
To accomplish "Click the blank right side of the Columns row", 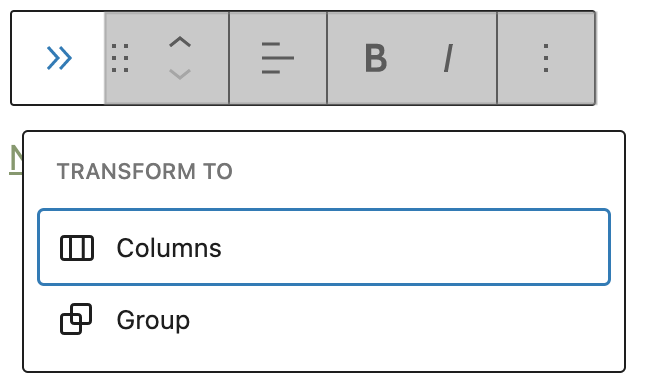I will tap(416, 247).
